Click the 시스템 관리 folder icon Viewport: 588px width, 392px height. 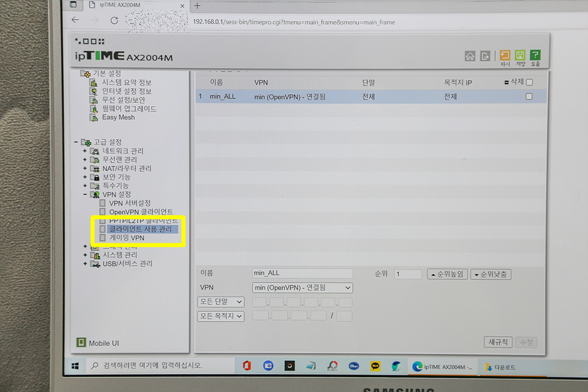tap(95, 255)
